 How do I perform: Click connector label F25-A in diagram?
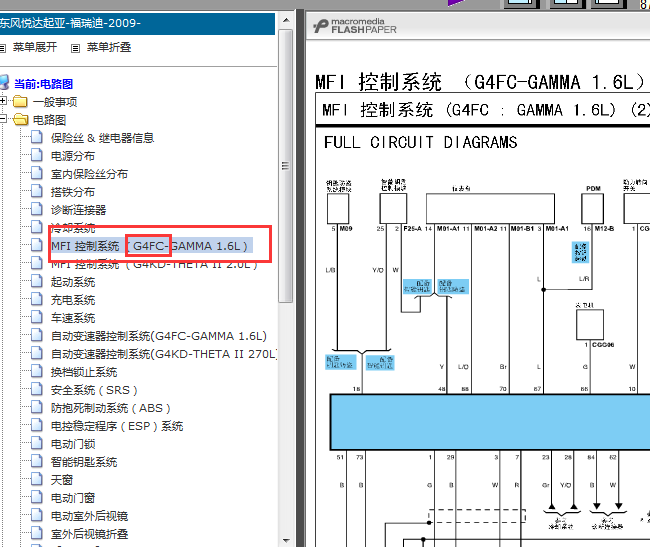point(412,229)
